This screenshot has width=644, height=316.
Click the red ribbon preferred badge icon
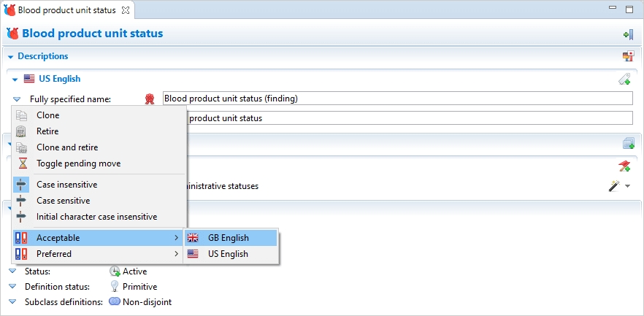(x=150, y=99)
